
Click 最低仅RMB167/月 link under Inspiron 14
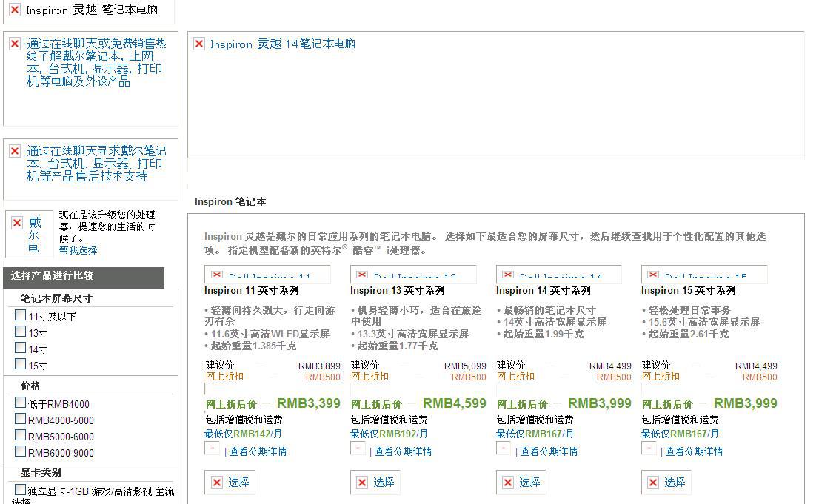point(535,434)
